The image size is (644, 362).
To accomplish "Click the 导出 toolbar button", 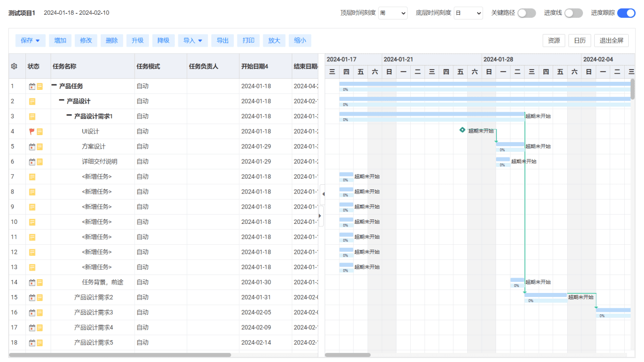I will click(223, 41).
